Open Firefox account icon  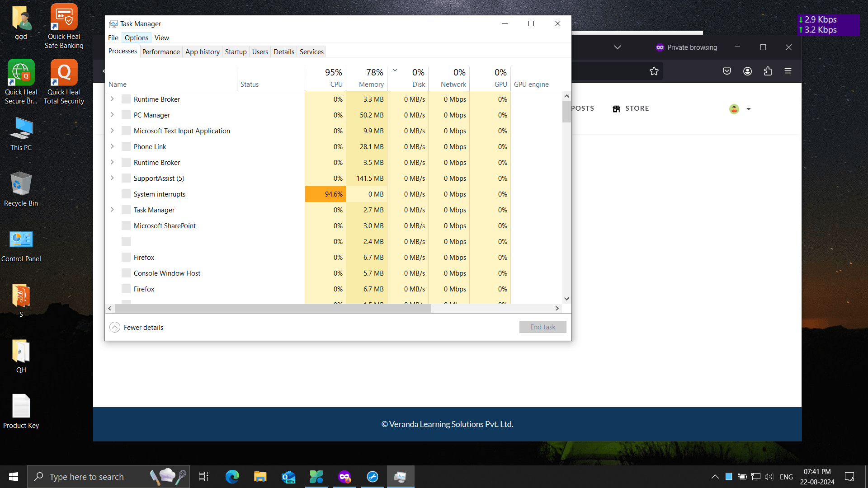747,71
